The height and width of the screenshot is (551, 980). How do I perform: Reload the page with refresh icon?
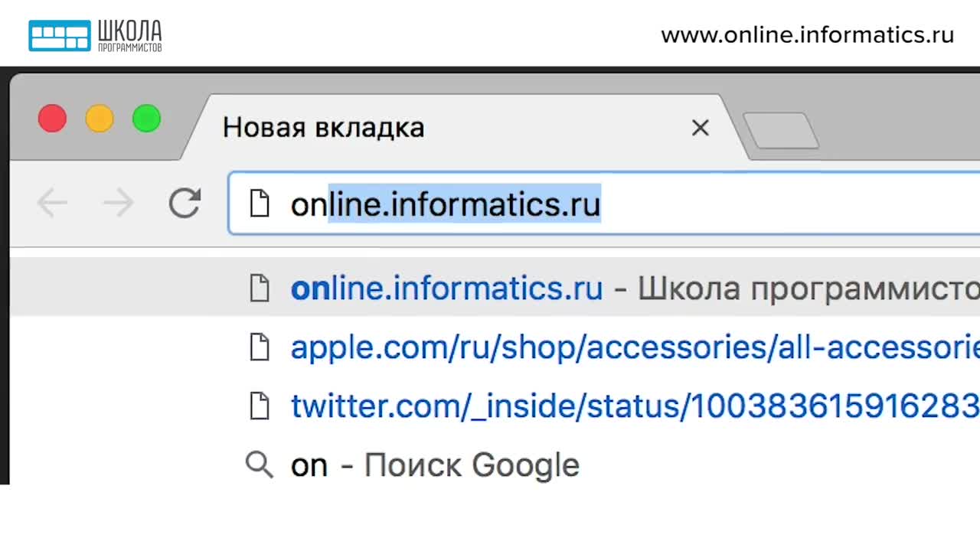185,204
